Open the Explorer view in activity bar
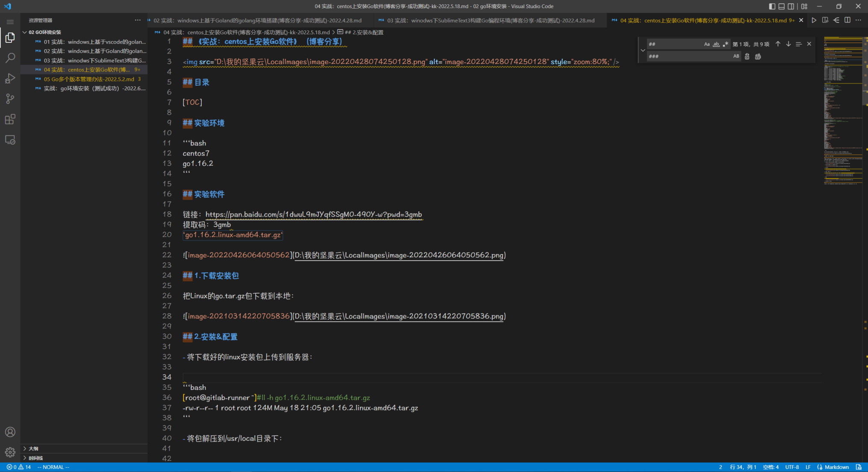This screenshot has height=472, width=868. [10, 38]
